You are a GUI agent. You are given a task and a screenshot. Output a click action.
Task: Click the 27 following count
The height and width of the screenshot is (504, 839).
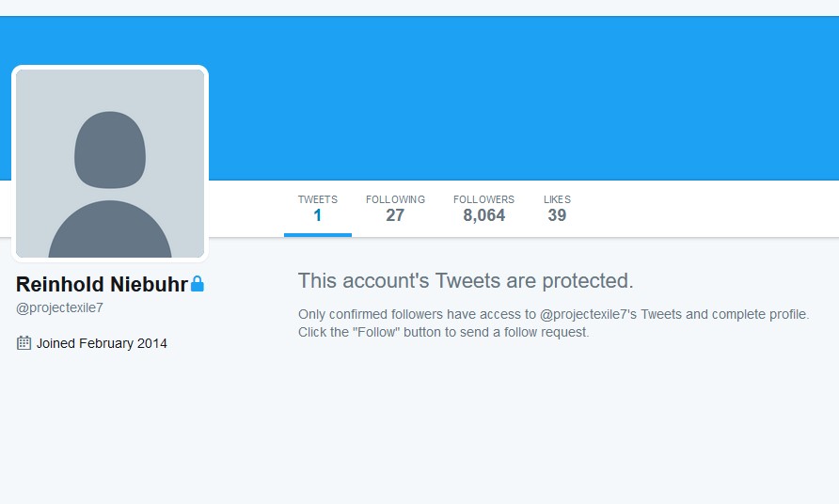click(395, 215)
